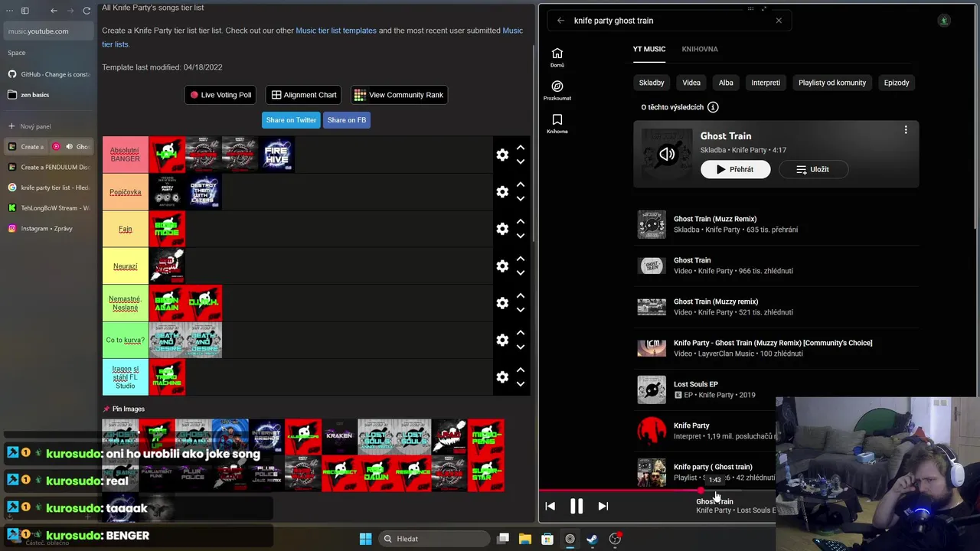Switch to Create a PENDULUM tab
Image resolution: width=980 pixels, height=551 pixels.
(x=49, y=167)
